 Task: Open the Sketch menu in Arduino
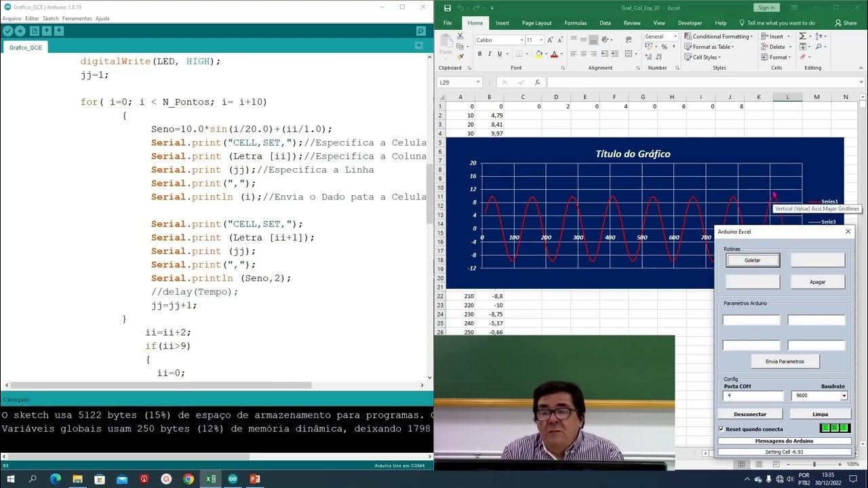(x=51, y=18)
